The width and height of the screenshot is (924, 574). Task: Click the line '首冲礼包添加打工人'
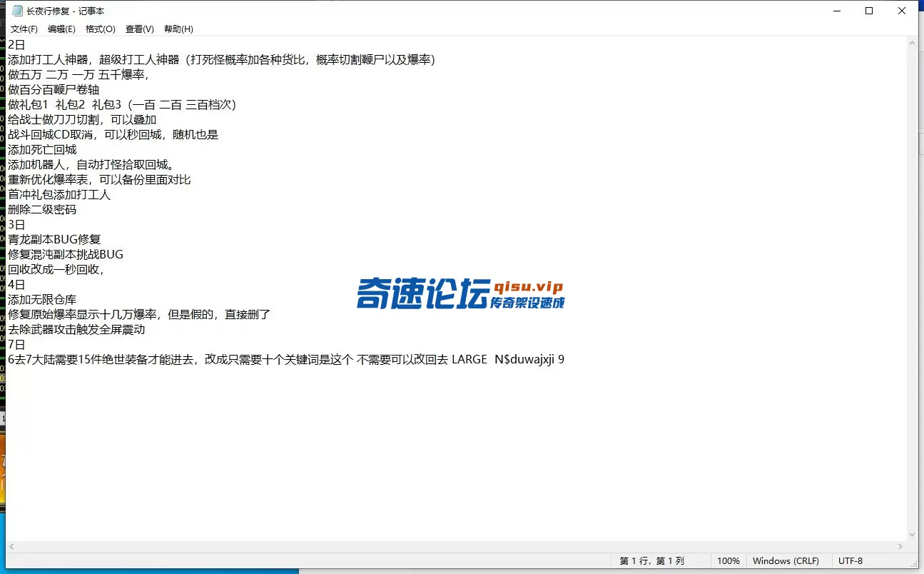click(59, 195)
